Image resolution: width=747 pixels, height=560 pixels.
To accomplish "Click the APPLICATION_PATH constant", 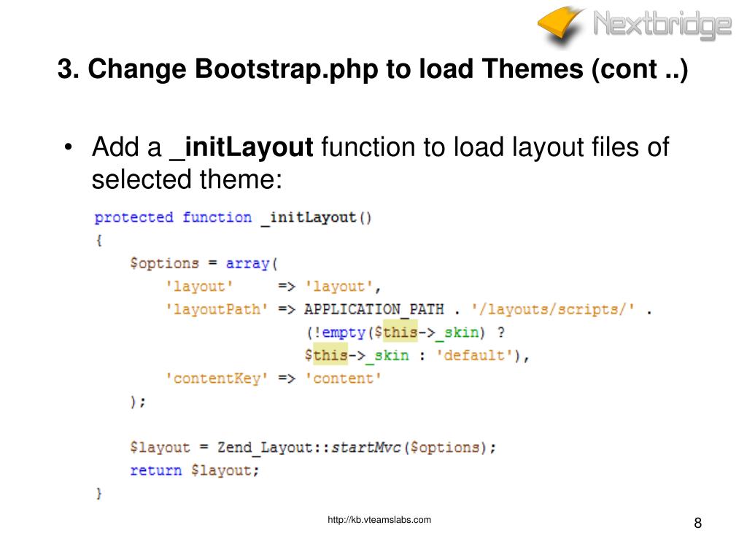I will (374, 309).
